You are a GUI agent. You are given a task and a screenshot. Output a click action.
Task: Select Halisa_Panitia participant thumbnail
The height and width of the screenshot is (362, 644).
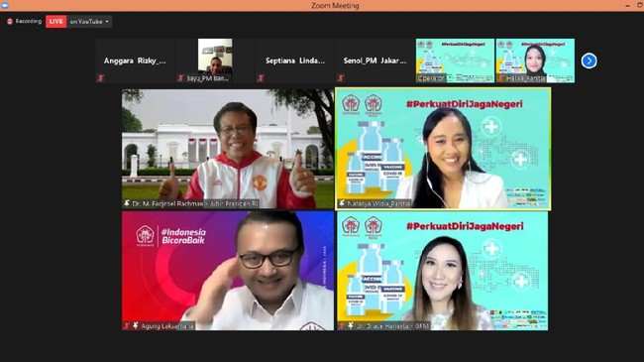pos(535,60)
